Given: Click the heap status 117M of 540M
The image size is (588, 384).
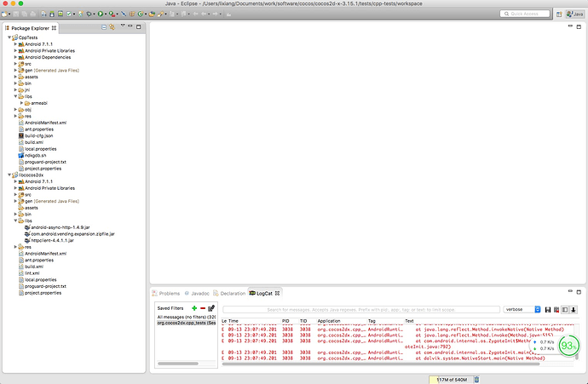Looking at the screenshot, I should click(452, 380).
